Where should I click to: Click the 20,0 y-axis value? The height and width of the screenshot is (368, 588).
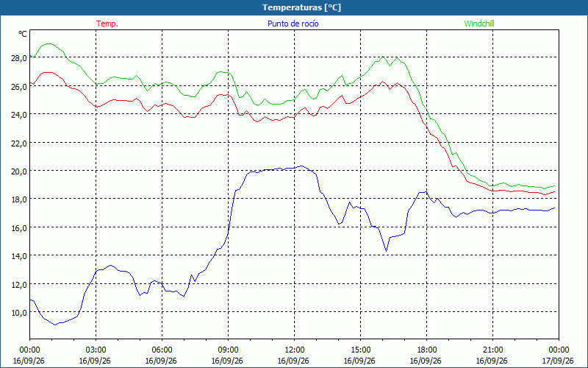click(x=19, y=171)
